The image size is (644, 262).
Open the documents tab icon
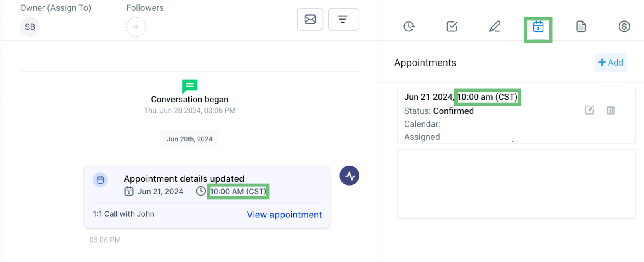(581, 27)
